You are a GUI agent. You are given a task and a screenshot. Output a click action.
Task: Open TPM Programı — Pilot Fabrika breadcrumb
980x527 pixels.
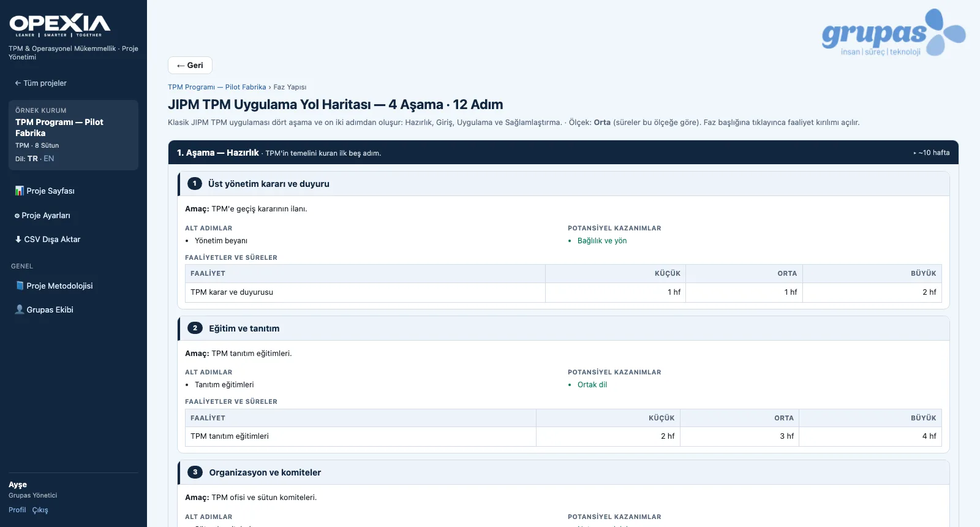tap(217, 87)
